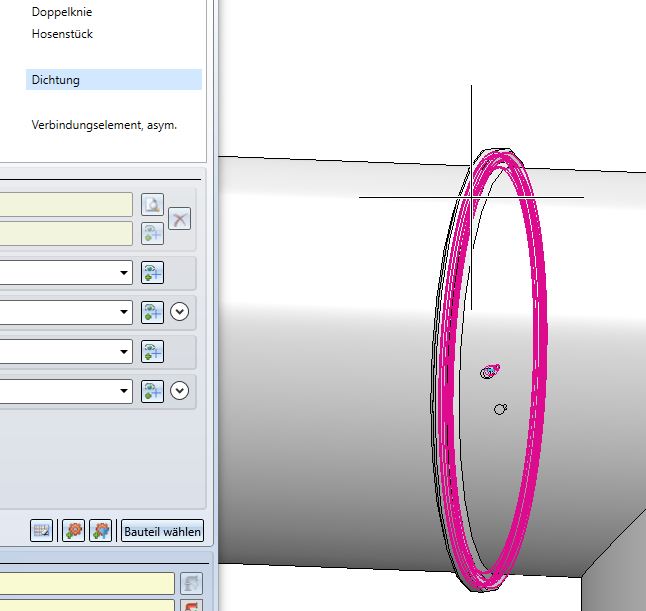Select Hosenstück in the list
This screenshot has width=646, height=611.
pyautogui.click(x=62, y=34)
